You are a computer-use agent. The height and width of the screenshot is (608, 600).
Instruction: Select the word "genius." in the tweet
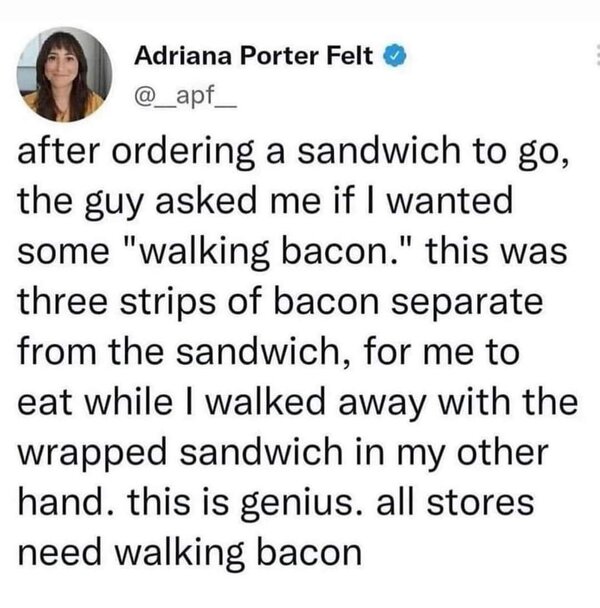click(x=303, y=504)
